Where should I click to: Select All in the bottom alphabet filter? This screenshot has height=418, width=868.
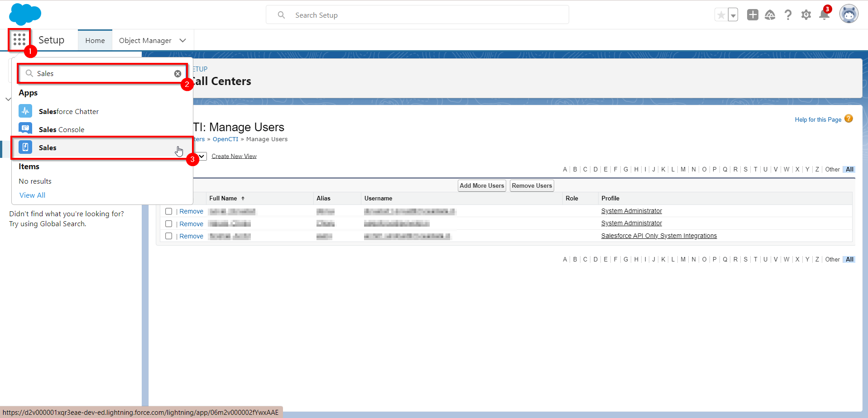849,259
